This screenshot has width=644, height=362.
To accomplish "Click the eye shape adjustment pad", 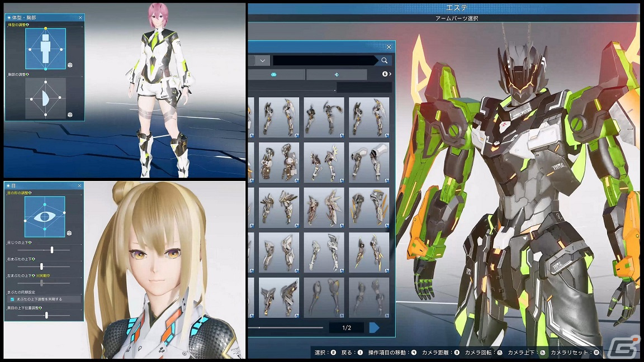I will pyautogui.click(x=45, y=217).
